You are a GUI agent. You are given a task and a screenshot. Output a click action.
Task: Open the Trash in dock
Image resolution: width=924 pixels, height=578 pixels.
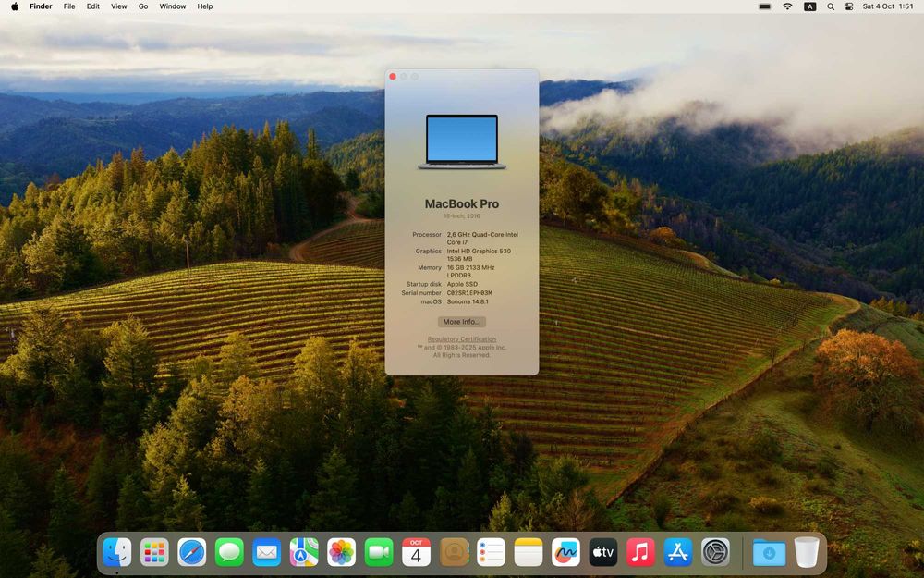point(806,553)
